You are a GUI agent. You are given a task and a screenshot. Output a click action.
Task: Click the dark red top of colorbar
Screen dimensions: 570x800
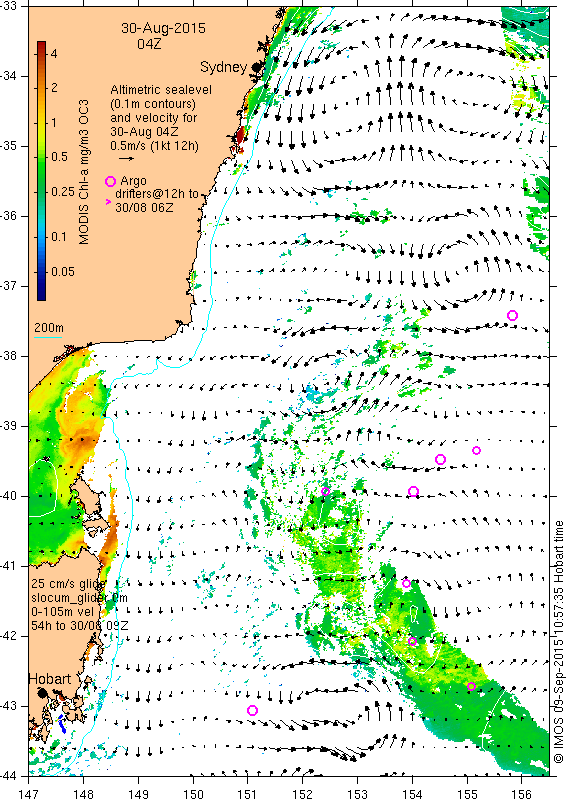pyautogui.click(x=42, y=45)
